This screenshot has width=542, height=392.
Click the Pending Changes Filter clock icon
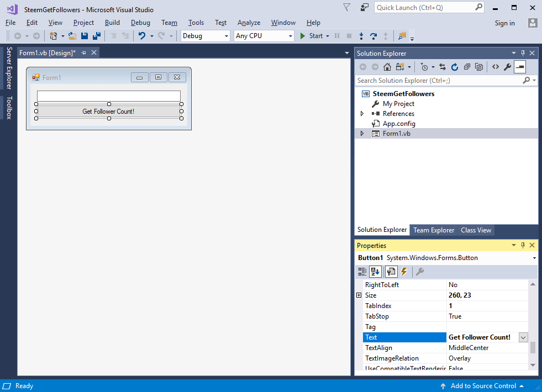[424, 67]
